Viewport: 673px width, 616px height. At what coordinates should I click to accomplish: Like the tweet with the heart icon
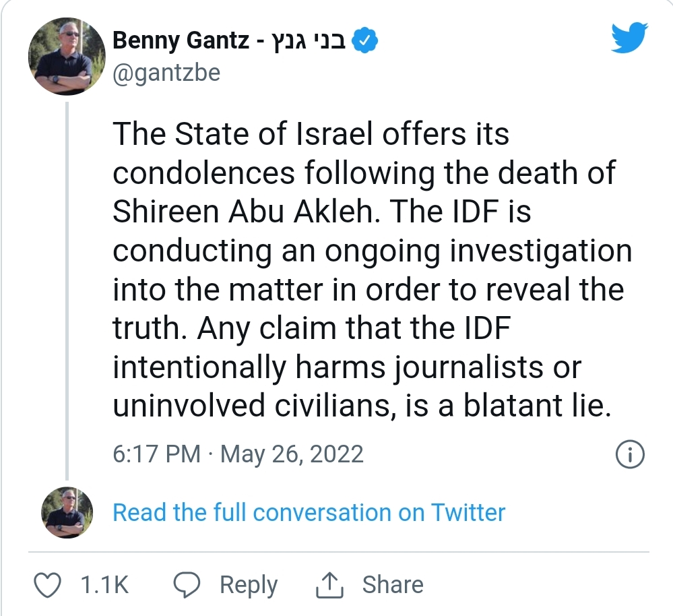tap(47, 585)
